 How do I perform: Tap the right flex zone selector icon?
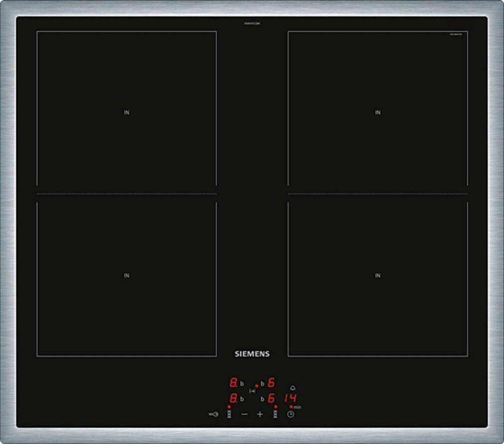[275, 414]
